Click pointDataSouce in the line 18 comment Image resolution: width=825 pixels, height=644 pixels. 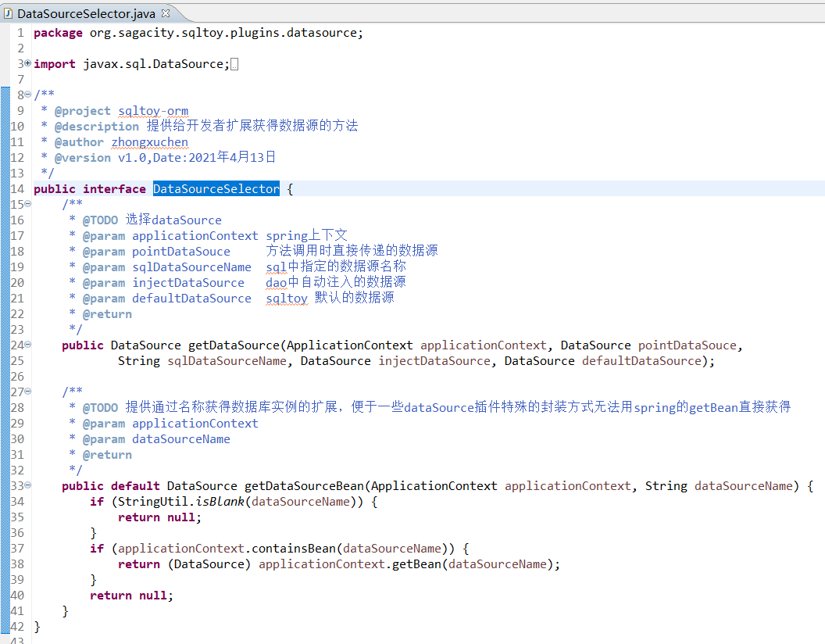tap(181, 252)
